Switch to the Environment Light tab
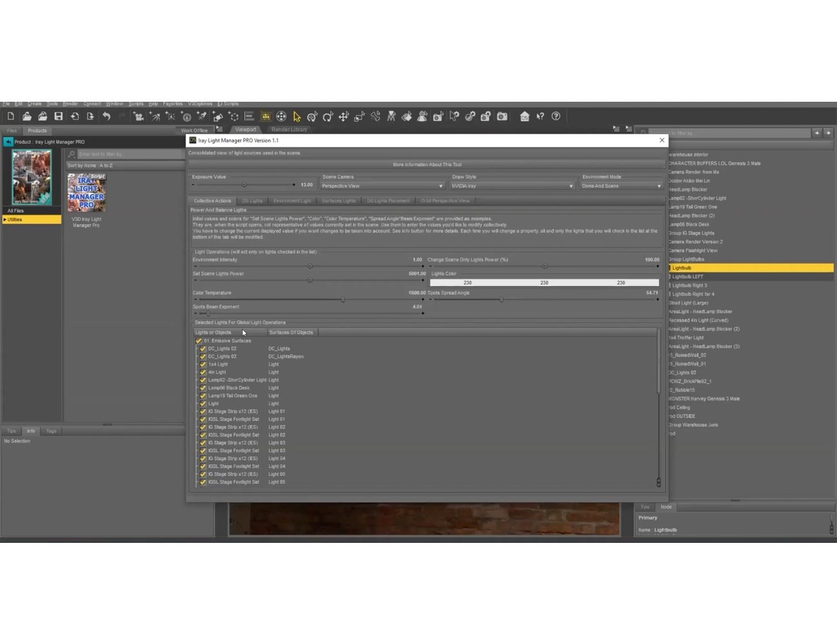Image resolution: width=837 pixels, height=644 pixels. [x=292, y=201]
